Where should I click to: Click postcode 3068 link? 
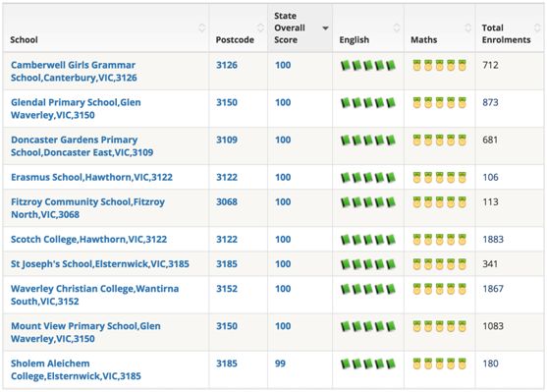tap(227, 202)
